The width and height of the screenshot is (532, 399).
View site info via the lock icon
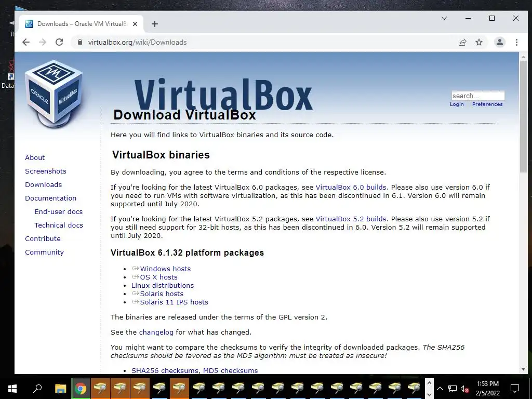pos(79,42)
